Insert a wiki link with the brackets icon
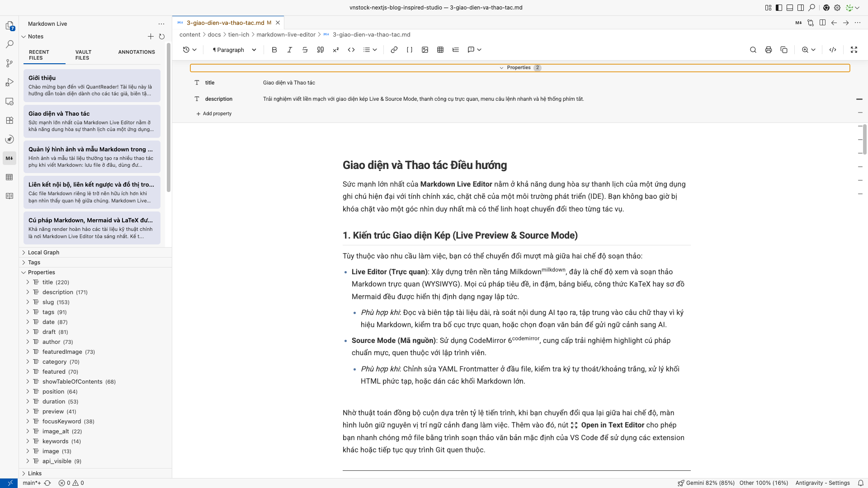This screenshot has height=488, width=868. click(410, 50)
